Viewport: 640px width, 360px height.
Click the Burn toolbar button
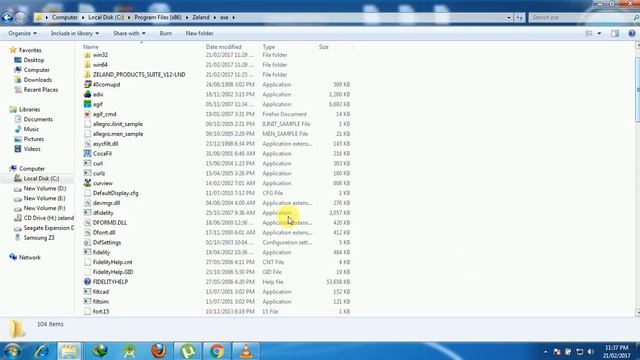[x=166, y=33]
